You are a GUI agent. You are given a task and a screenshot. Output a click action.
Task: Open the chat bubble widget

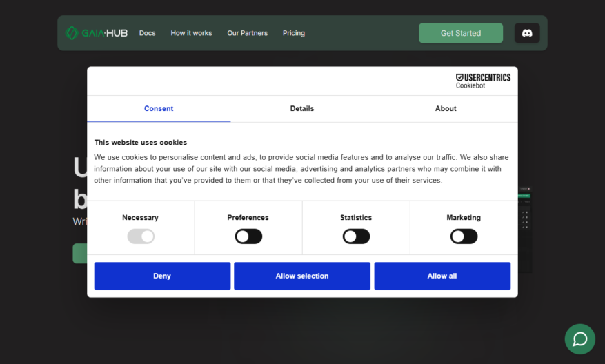[580, 339]
